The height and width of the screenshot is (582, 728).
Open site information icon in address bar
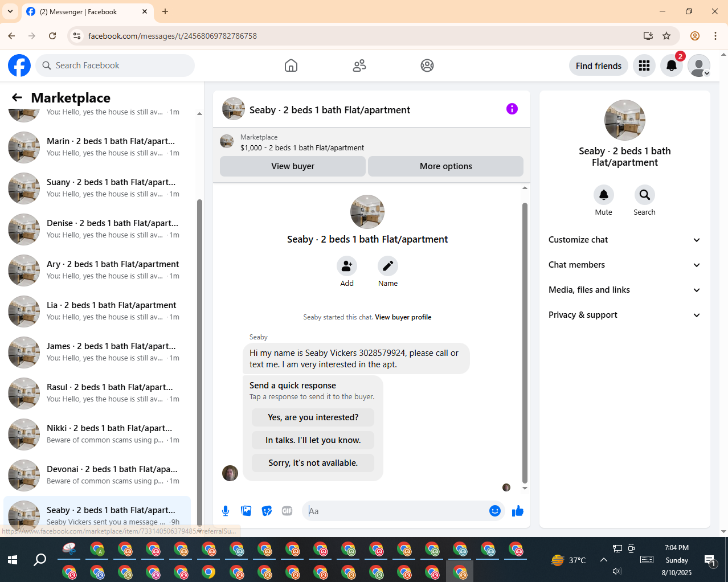point(77,36)
